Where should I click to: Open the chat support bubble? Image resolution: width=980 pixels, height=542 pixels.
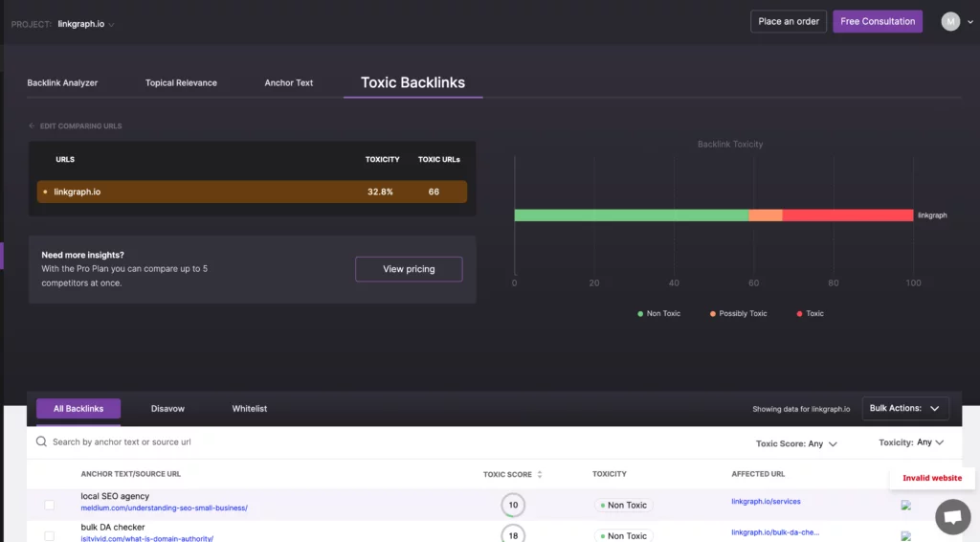(x=952, y=516)
